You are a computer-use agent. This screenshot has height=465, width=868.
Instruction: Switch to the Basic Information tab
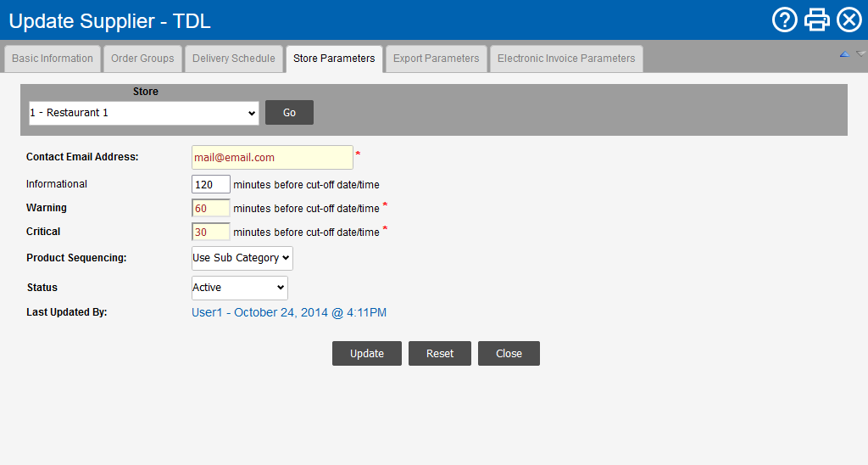coord(53,59)
